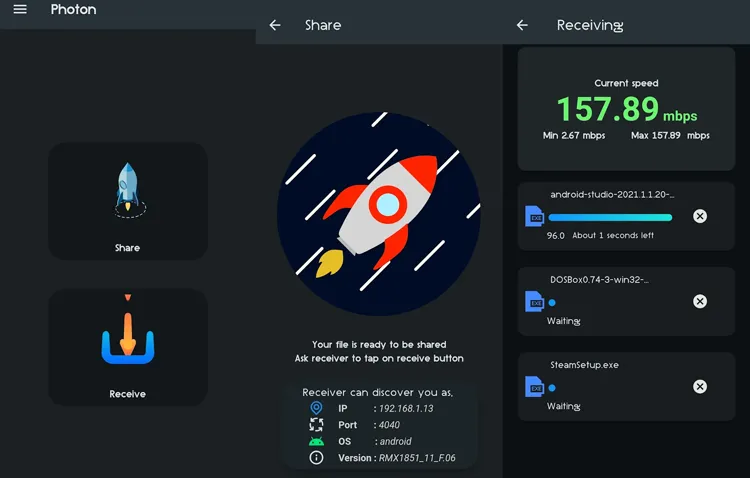Go back from the Receiving screen
750x478 pixels.
[x=522, y=25]
